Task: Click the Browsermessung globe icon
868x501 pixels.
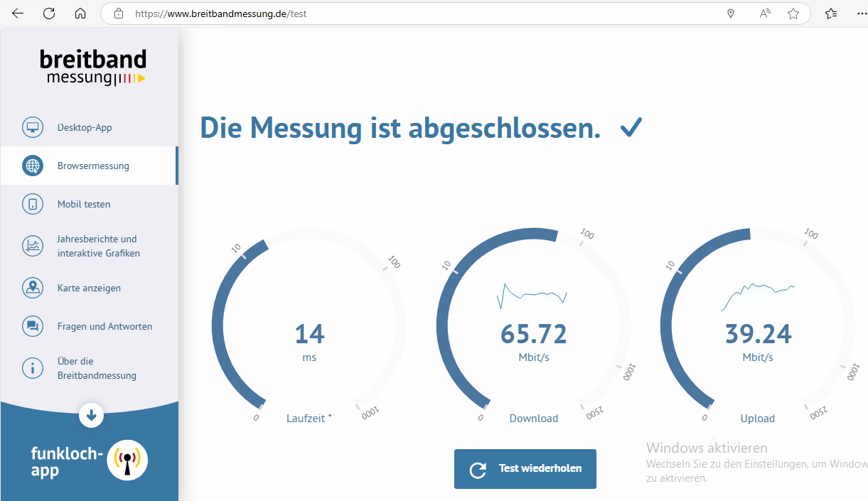Action: click(x=33, y=166)
